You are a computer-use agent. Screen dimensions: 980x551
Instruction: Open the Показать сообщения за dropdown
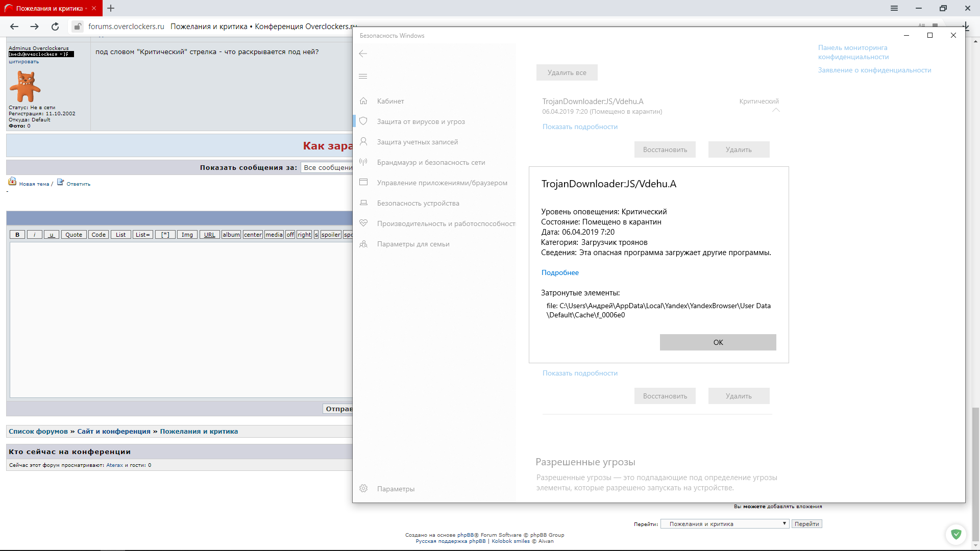pos(327,167)
